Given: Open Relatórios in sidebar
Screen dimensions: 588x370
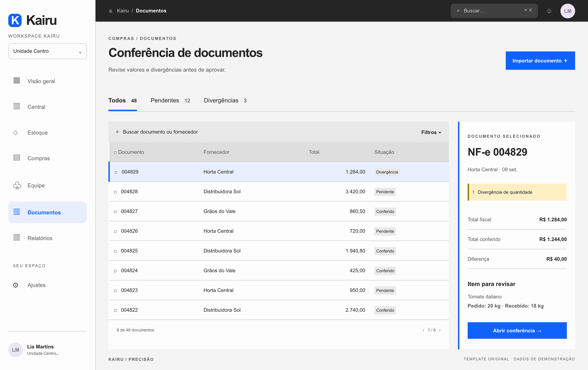Looking at the screenshot, I should pyautogui.click(x=47, y=238).
